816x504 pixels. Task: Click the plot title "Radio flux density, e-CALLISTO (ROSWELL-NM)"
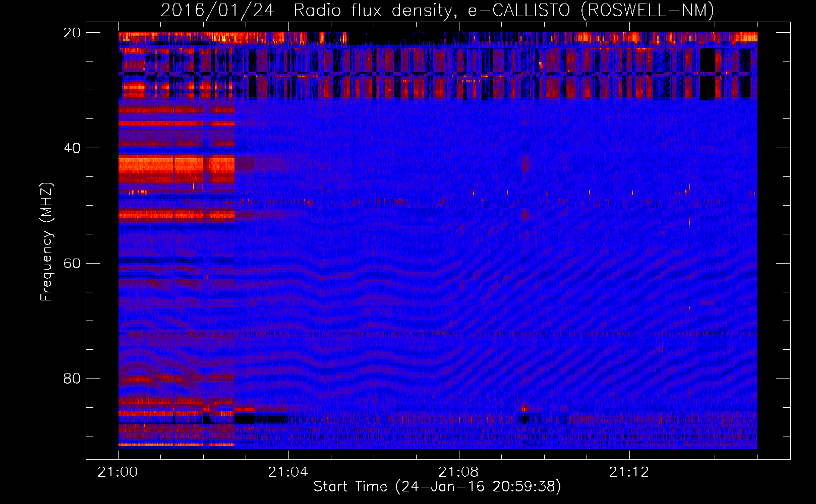pyautogui.click(x=504, y=10)
